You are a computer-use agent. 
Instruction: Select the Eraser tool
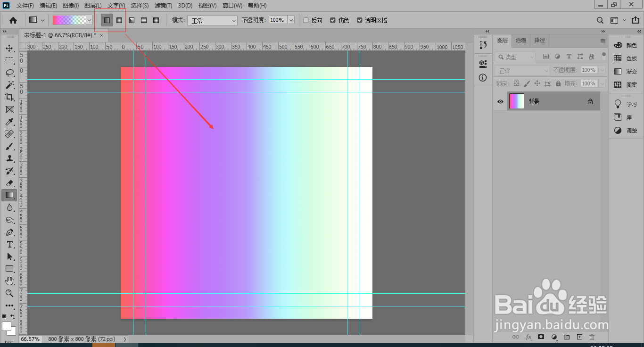[x=9, y=183]
